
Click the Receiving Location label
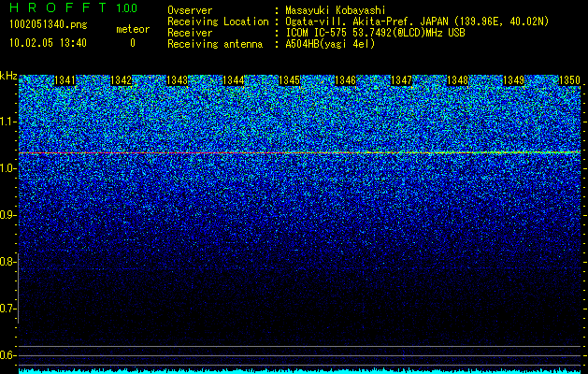pyautogui.click(x=218, y=22)
